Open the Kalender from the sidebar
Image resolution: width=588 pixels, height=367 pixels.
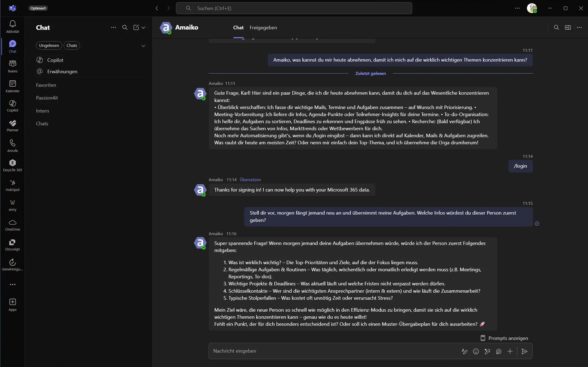(12, 86)
